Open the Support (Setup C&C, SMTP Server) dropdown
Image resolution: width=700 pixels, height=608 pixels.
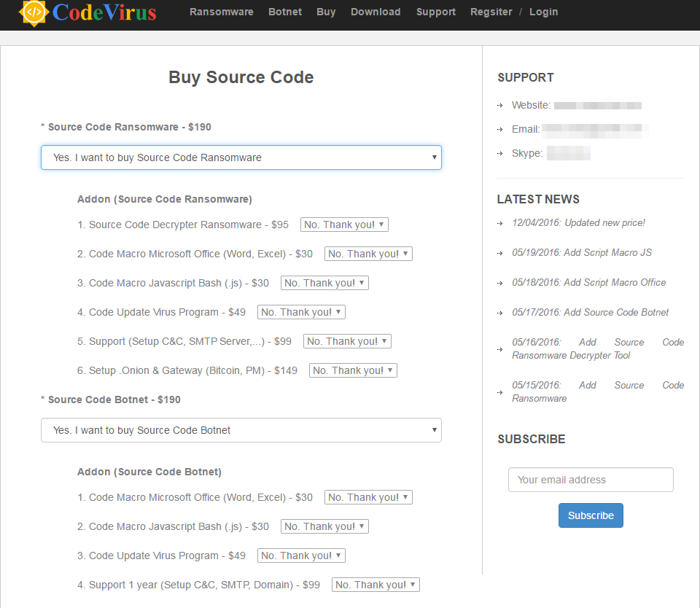tap(347, 341)
